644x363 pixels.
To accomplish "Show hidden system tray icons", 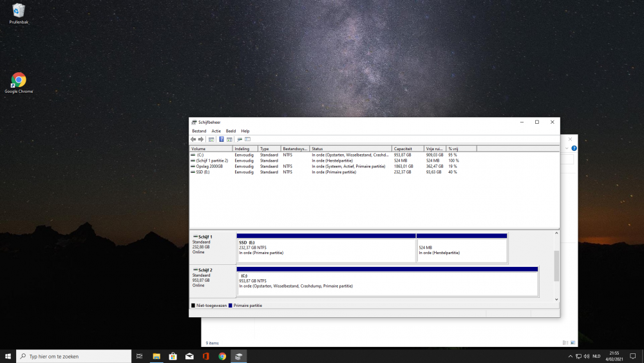I will coord(570,356).
